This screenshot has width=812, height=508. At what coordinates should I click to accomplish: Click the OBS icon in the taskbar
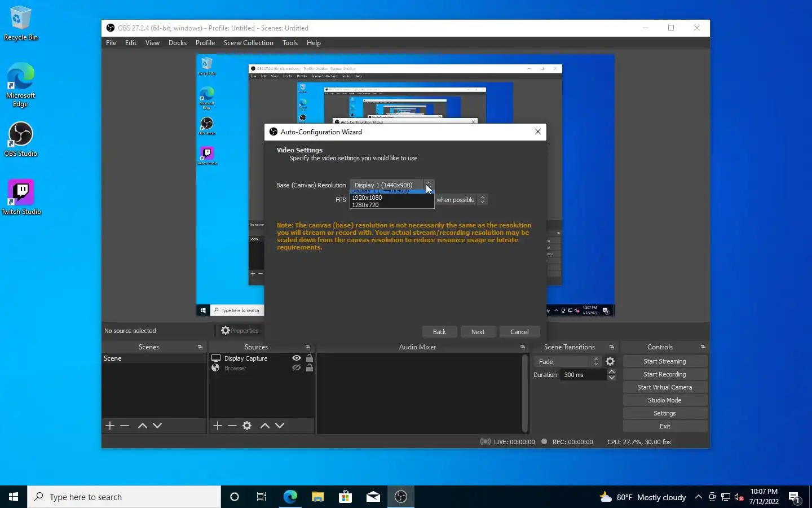[401, 497]
